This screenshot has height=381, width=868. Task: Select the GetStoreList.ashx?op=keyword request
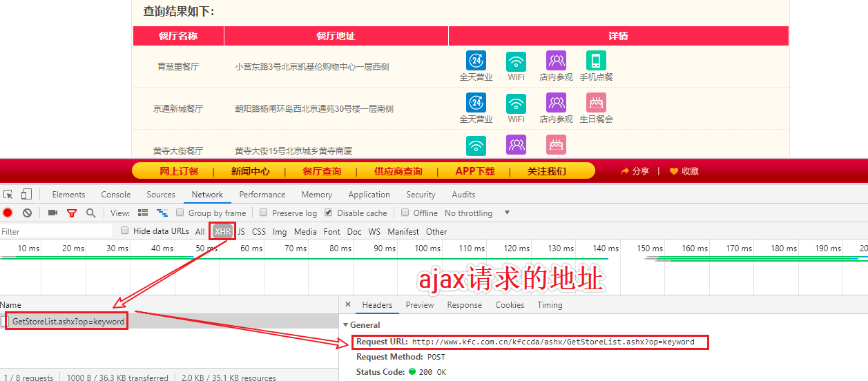[68, 322]
